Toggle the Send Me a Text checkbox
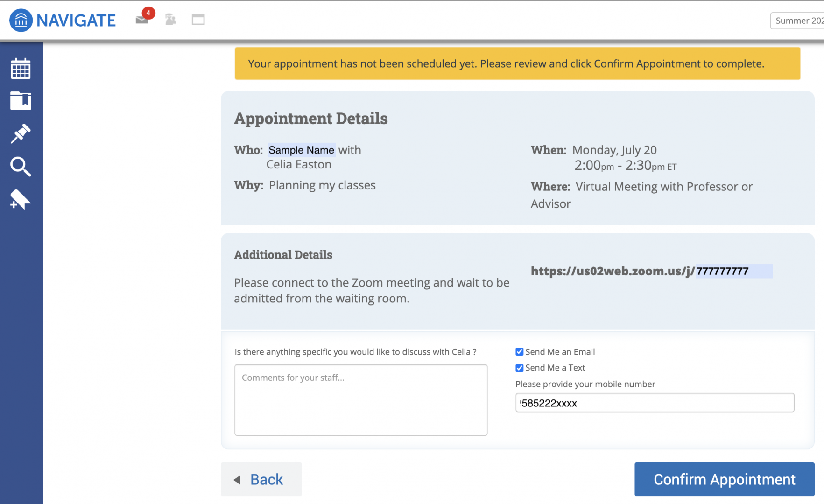 (519, 368)
